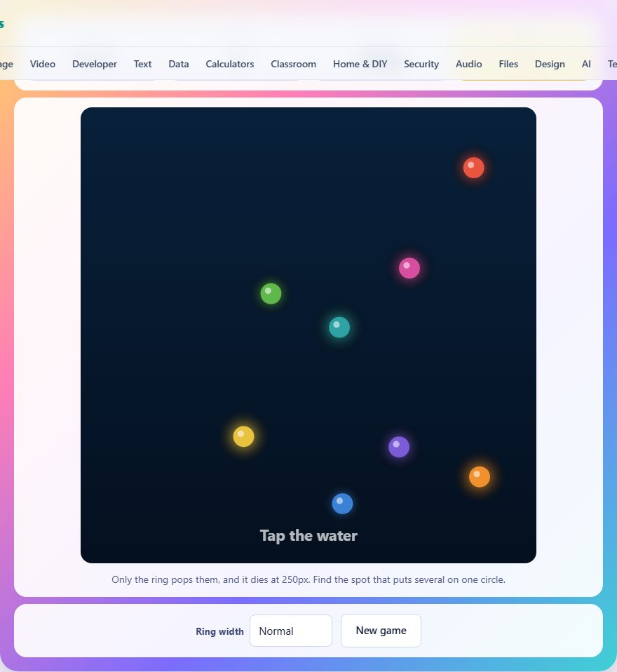Viewport: 617px width, 672px height.
Task: Tap the orange ball in the water
Action: coord(480,477)
